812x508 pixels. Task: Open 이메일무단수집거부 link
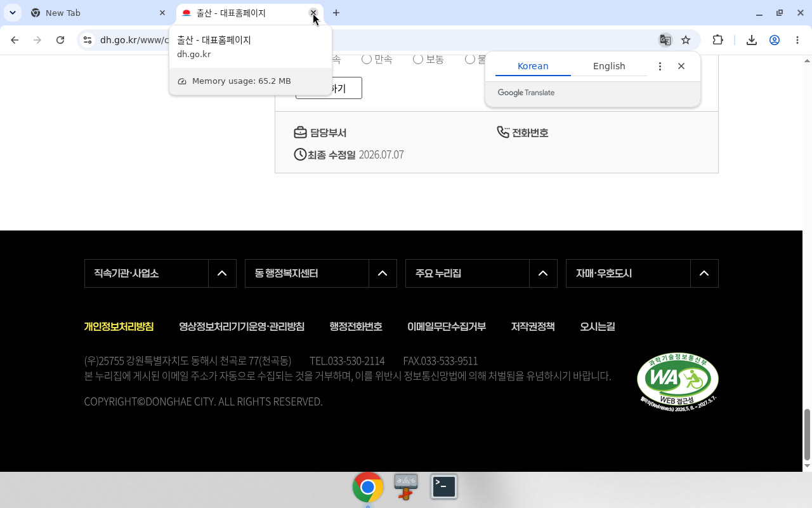[x=447, y=326]
